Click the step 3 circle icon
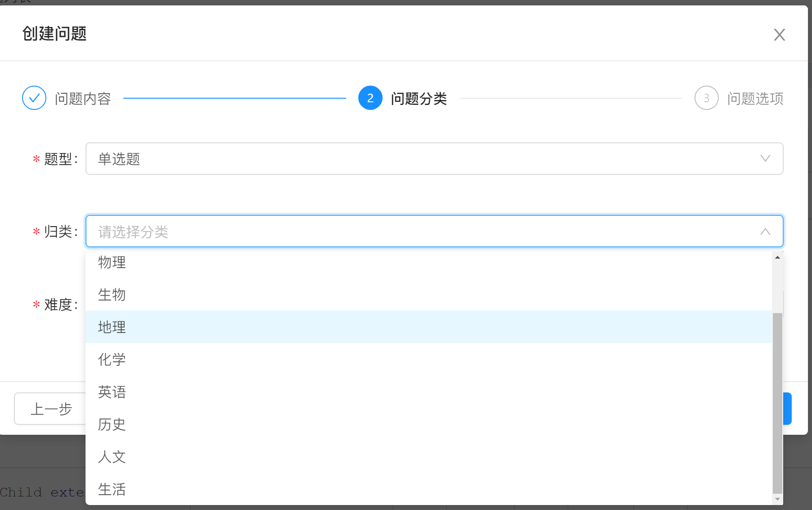The image size is (812, 510). (x=706, y=98)
